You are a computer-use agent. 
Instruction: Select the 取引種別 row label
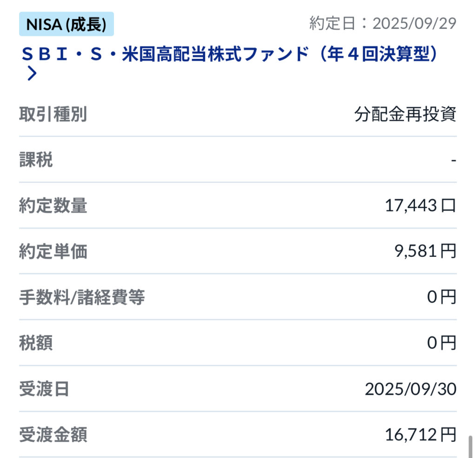(53, 114)
